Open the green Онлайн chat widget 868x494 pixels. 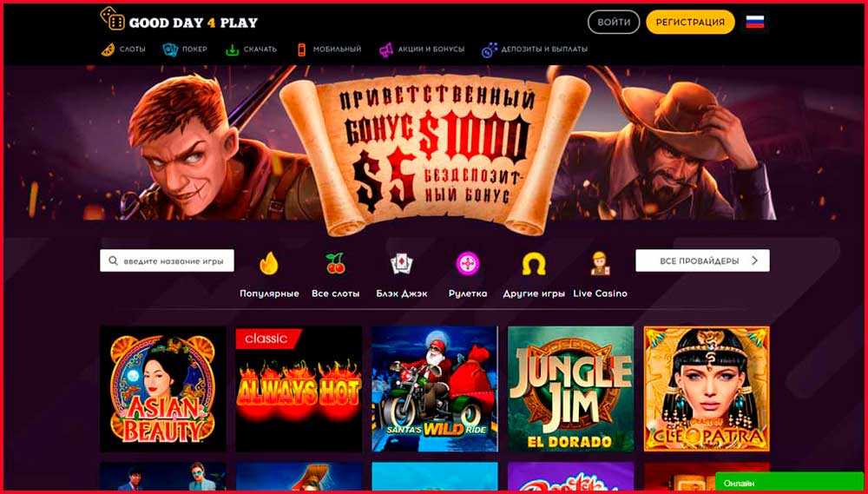click(x=788, y=482)
